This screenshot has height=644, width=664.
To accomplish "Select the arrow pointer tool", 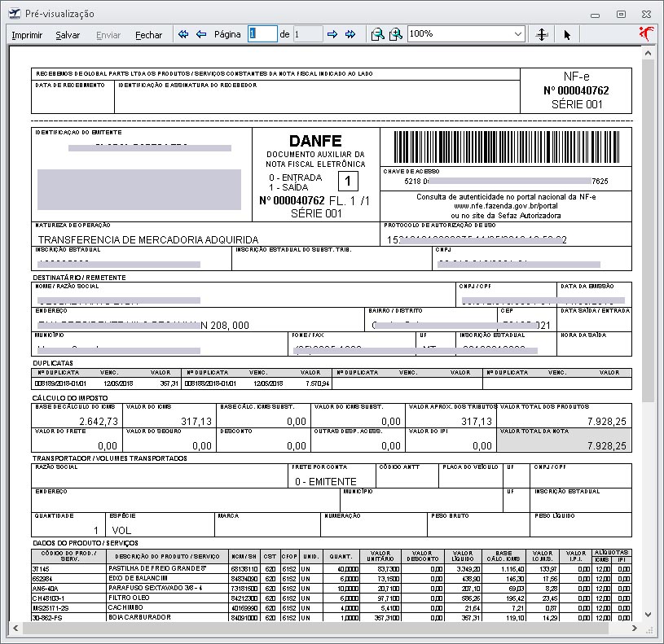I will (567, 34).
